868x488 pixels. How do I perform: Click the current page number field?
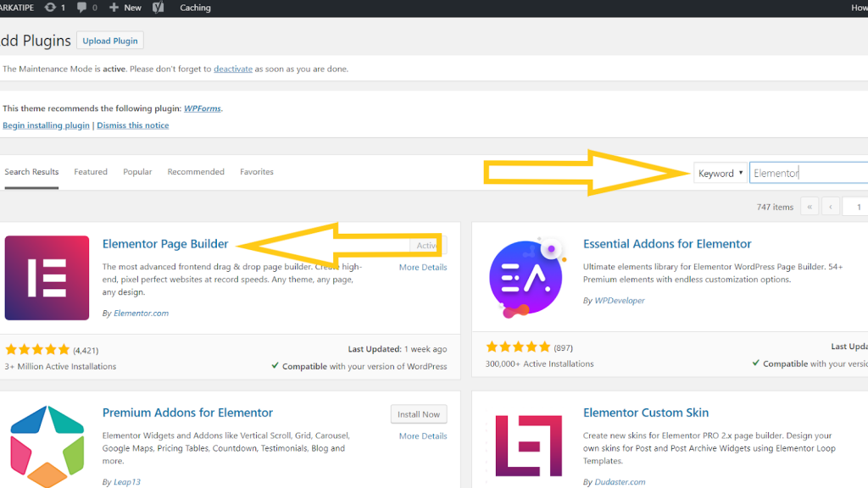[855, 207]
